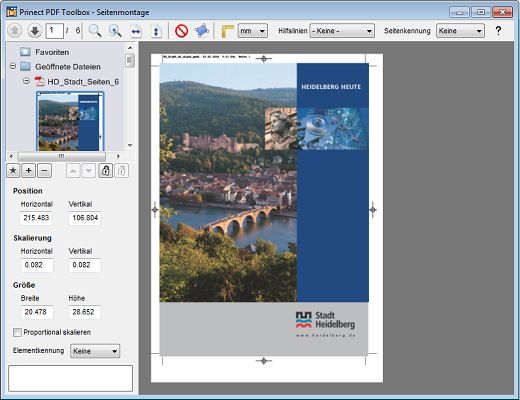This screenshot has height=400, width=520.
Task: Open the mm units dropdown
Action: pyautogui.click(x=253, y=31)
